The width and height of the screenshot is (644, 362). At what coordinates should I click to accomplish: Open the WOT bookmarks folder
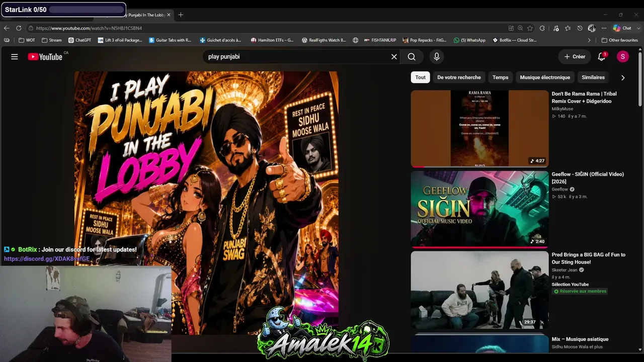[x=27, y=40]
